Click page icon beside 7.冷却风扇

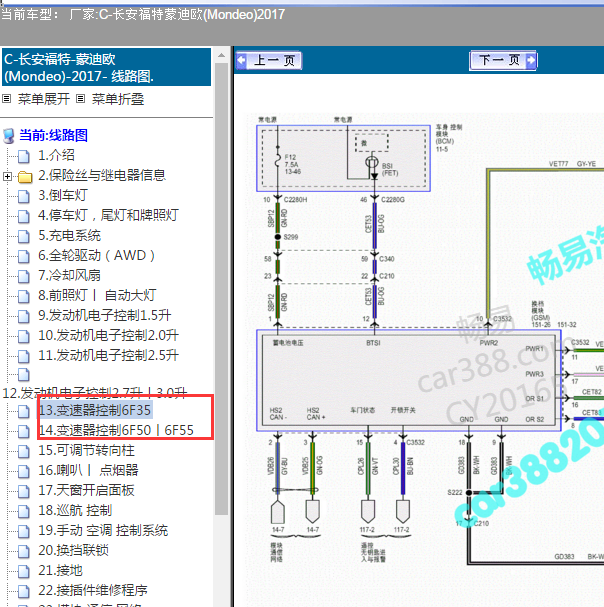coord(24,277)
